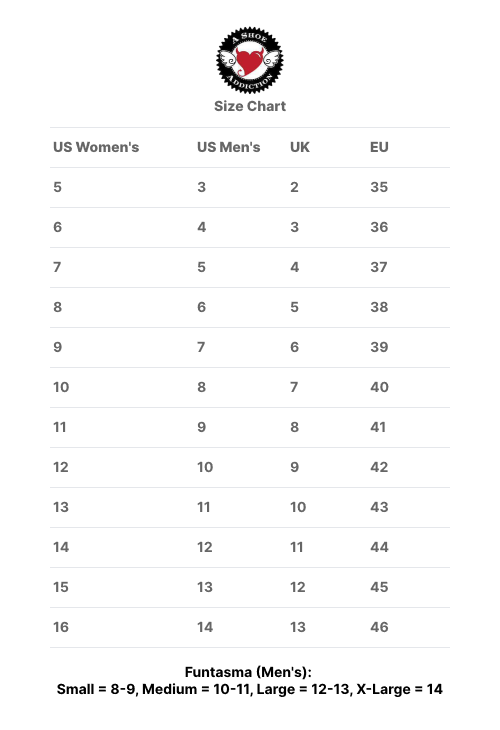Click EU size 41 cell
The width and height of the screenshot is (500, 730).
378,427
